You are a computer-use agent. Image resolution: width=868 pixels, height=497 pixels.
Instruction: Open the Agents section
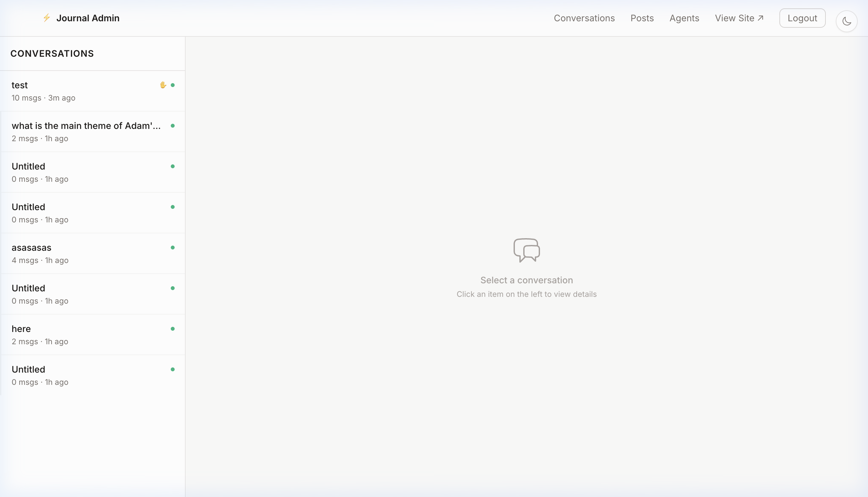click(684, 18)
